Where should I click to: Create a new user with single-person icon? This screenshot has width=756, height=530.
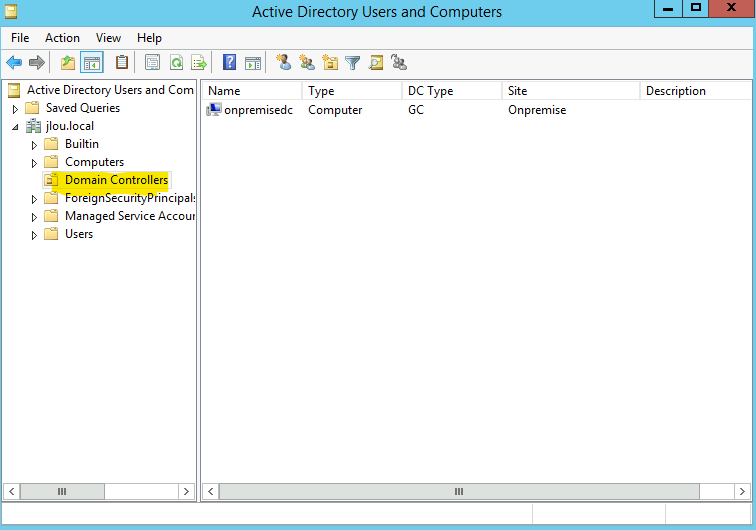(284, 62)
